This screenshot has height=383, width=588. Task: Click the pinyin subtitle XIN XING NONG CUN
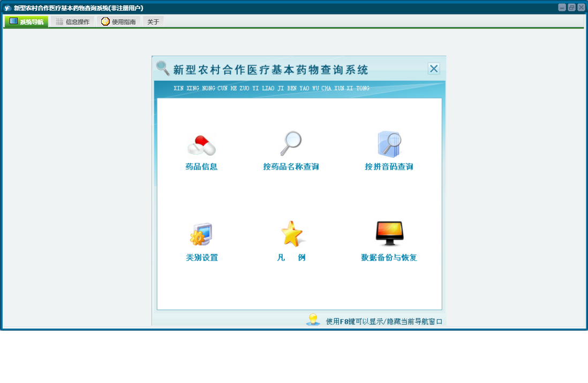pos(272,88)
